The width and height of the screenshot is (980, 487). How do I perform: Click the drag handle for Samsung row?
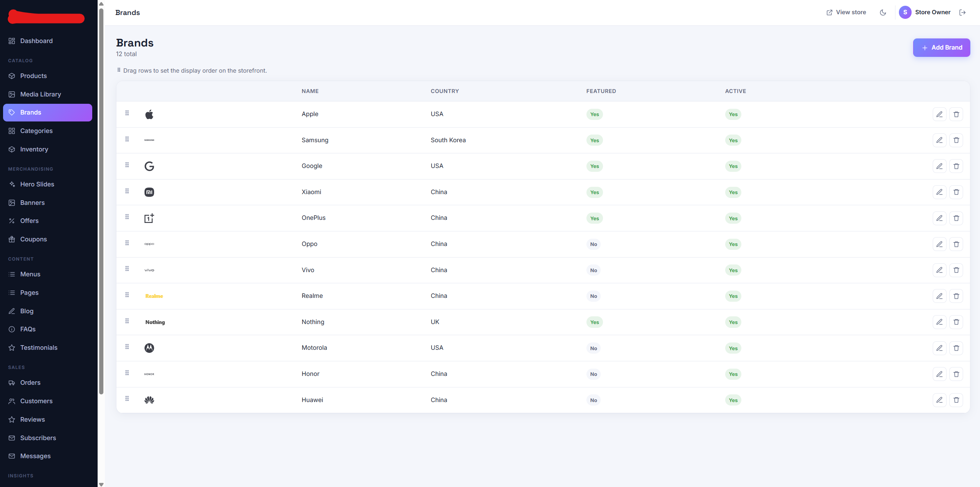coord(127,139)
